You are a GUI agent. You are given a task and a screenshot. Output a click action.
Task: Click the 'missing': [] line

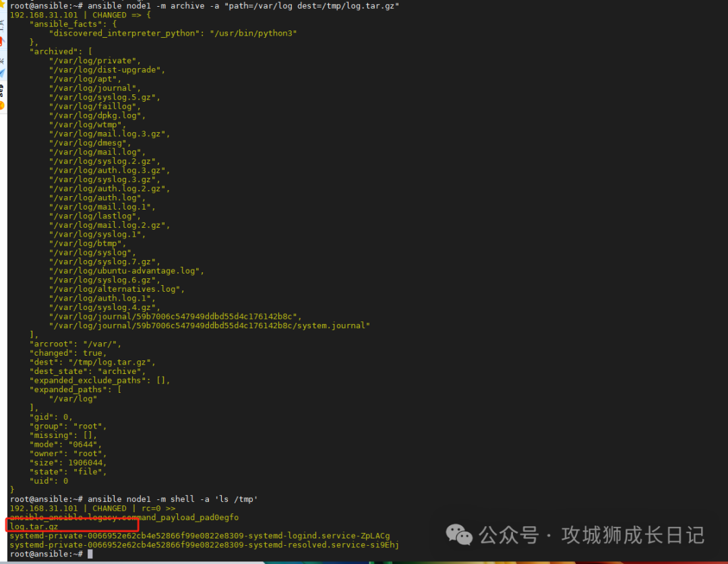point(63,435)
